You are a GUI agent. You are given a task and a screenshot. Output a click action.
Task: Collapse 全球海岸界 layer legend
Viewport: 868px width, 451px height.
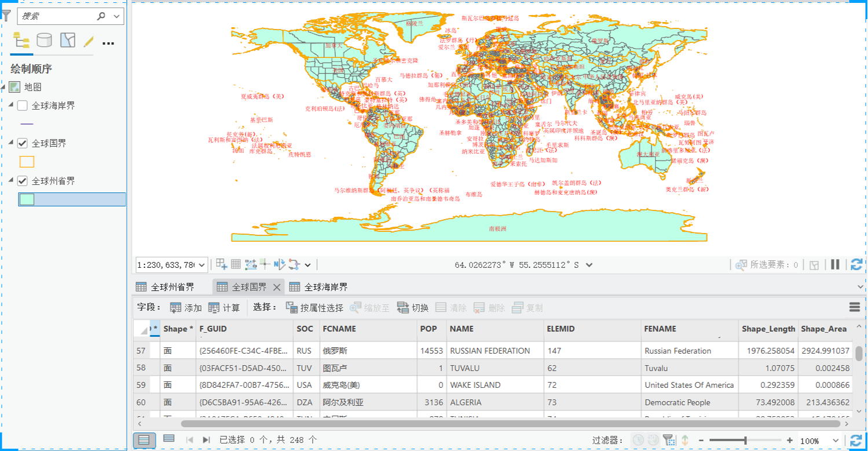click(11, 106)
